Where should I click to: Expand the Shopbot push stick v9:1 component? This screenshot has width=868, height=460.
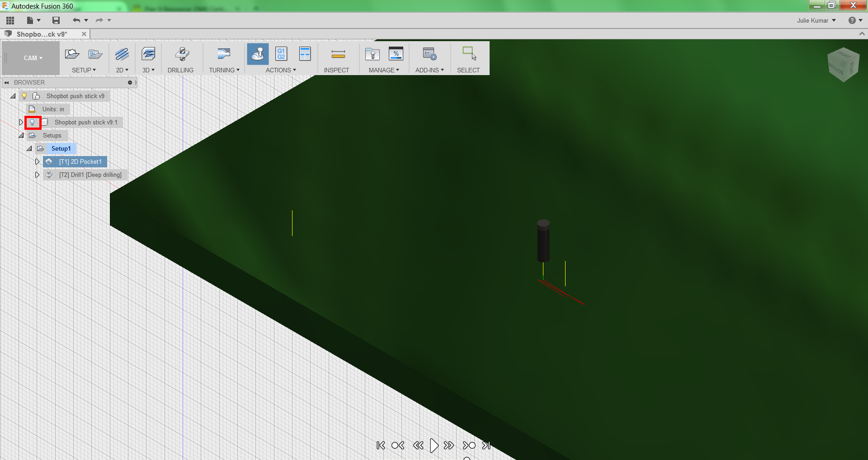coord(21,123)
